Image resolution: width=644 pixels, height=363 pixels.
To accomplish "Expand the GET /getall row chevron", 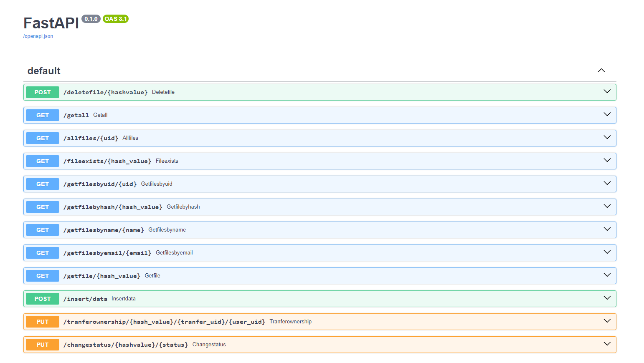I will tap(607, 114).
